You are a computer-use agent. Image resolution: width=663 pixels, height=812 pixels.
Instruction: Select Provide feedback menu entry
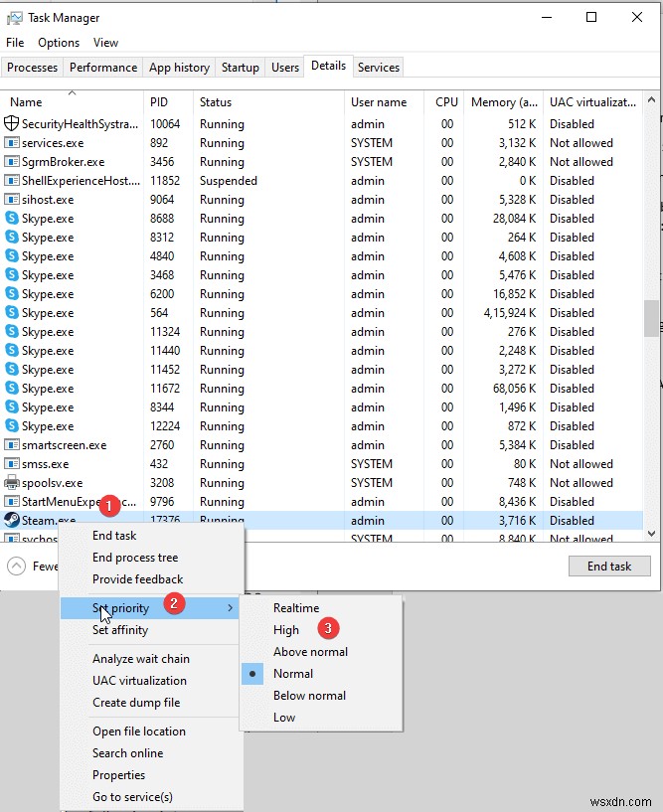coord(138,579)
